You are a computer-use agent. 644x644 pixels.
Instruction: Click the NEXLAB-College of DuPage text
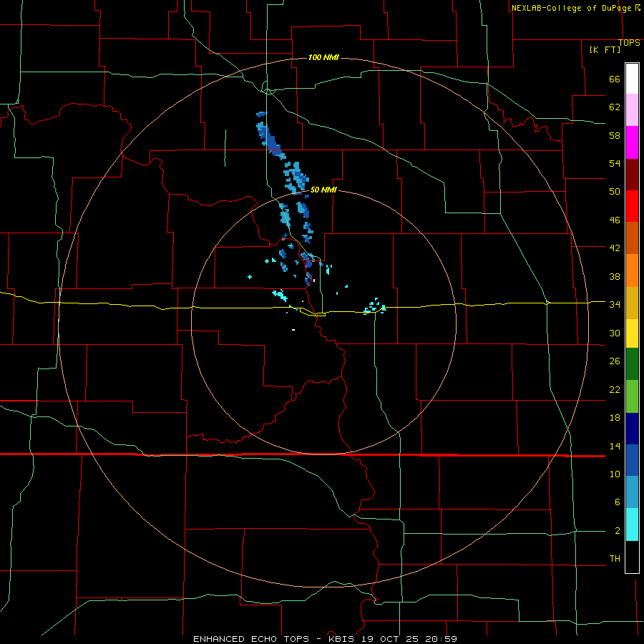tap(571, 8)
